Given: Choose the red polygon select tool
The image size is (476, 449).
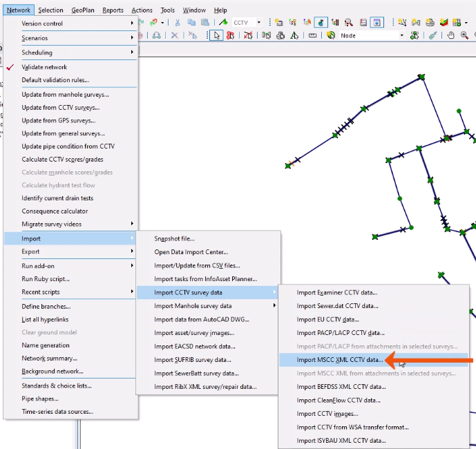Looking at the screenshot, I should coord(231,35).
